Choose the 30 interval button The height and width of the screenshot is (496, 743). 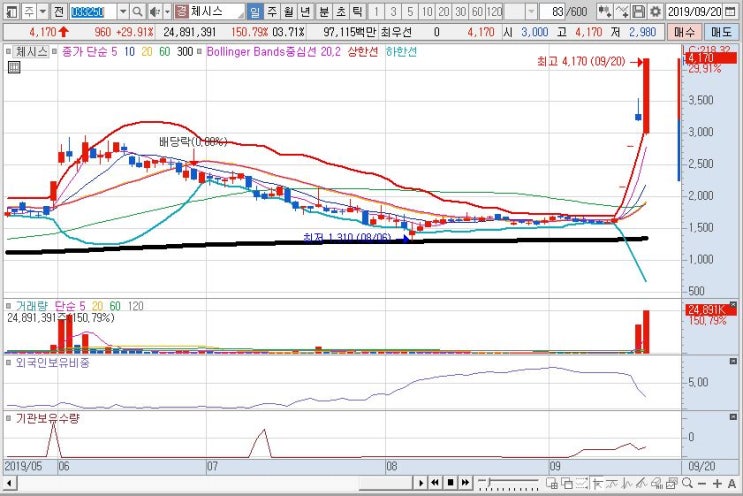tap(461, 11)
